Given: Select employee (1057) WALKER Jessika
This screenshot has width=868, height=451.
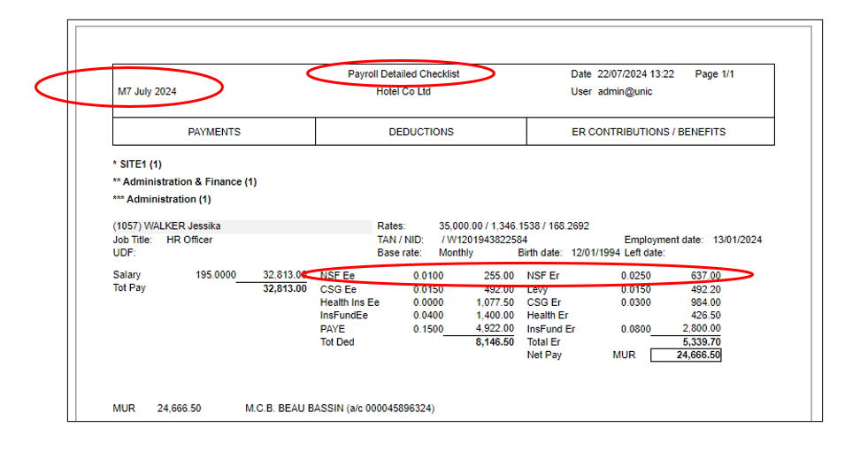Looking at the screenshot, I should [x=167, y=226].
